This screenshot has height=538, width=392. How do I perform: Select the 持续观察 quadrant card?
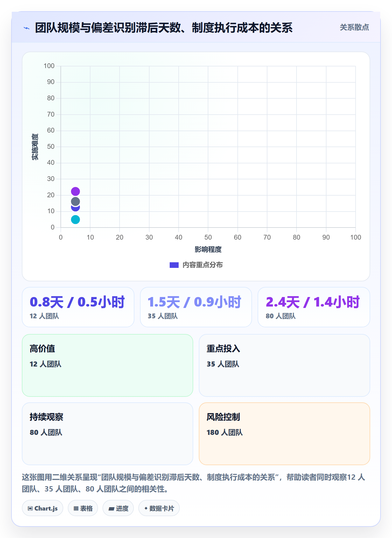point(108,434)
